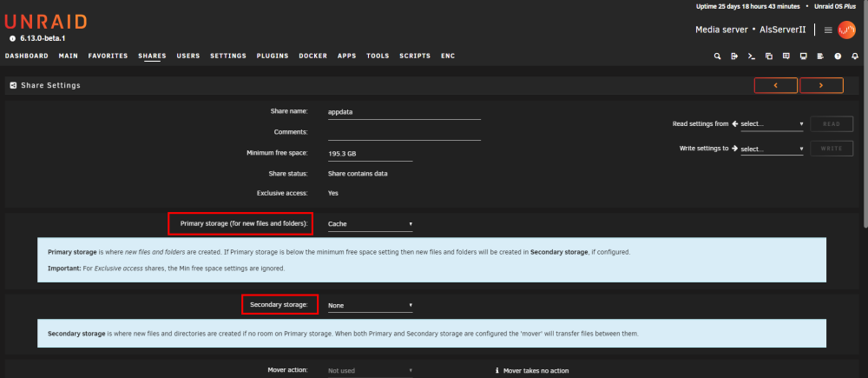Click the Comments input field
The width and height of the screenshot is (868, 378).
coord(404,132)
